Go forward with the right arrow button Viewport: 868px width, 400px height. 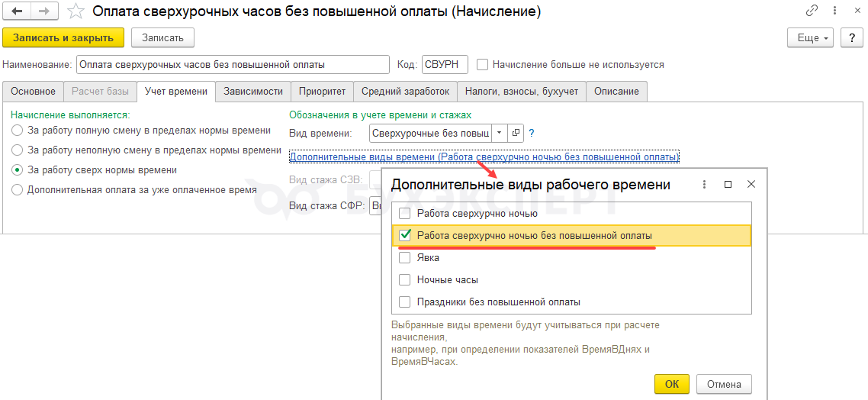(x=43, y=11)
